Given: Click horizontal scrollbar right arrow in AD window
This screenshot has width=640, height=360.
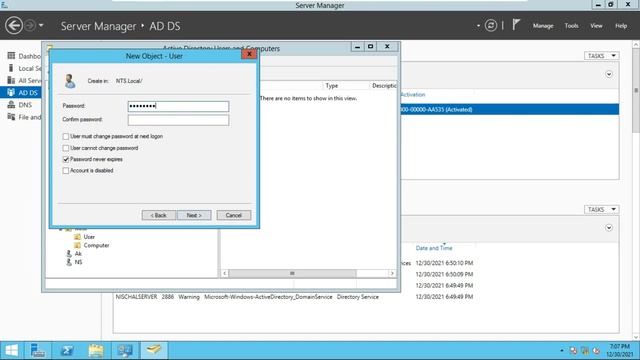Looking at the screenshot, I should click(x=392, y=273).
